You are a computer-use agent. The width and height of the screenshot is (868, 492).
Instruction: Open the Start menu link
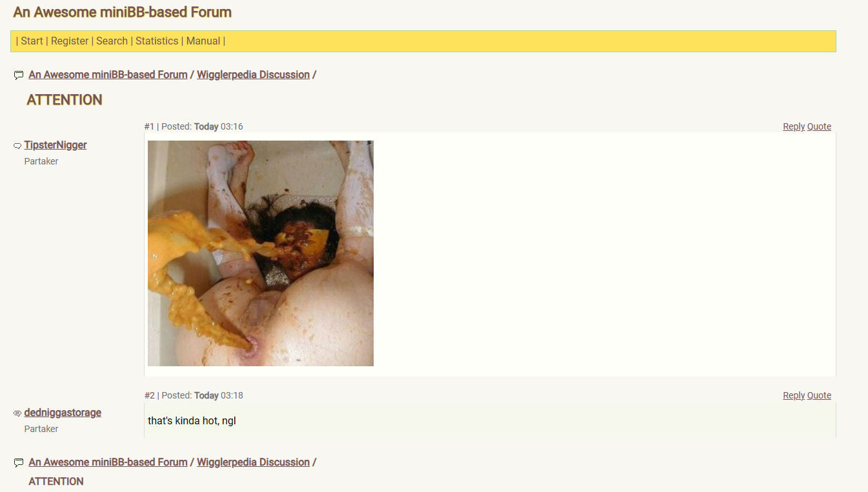coord(32,41)
